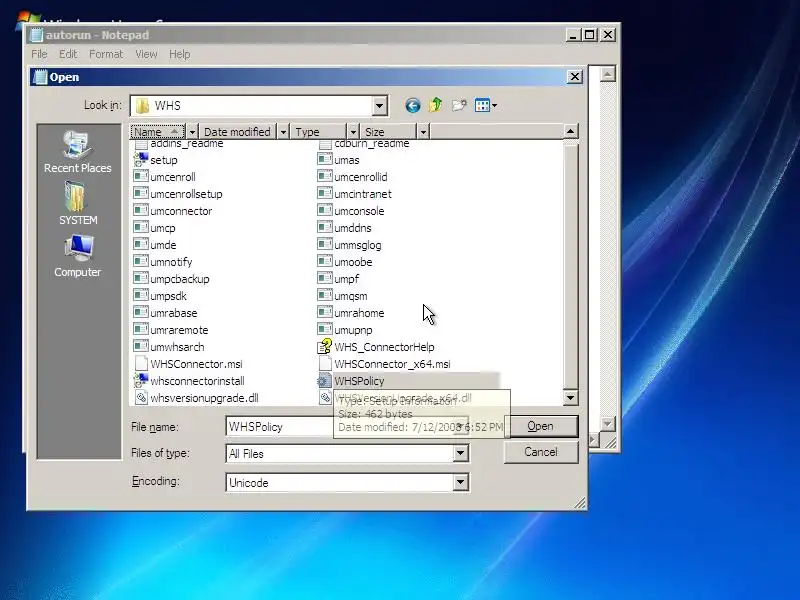Select the umqsm file name
Image resolution: width=800 pixels, height=600 pixels.
click(351, 296)
